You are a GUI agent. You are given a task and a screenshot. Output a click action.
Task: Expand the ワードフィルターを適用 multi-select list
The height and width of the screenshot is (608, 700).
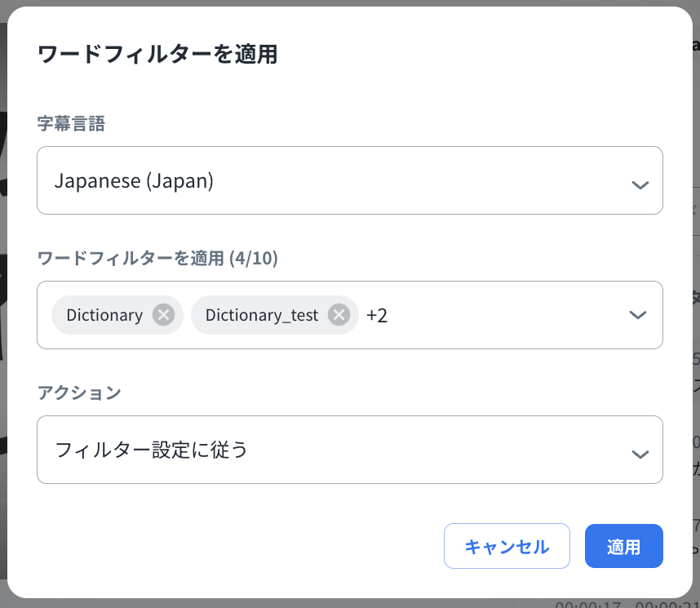pyautogui.click(x=506, y=315)
